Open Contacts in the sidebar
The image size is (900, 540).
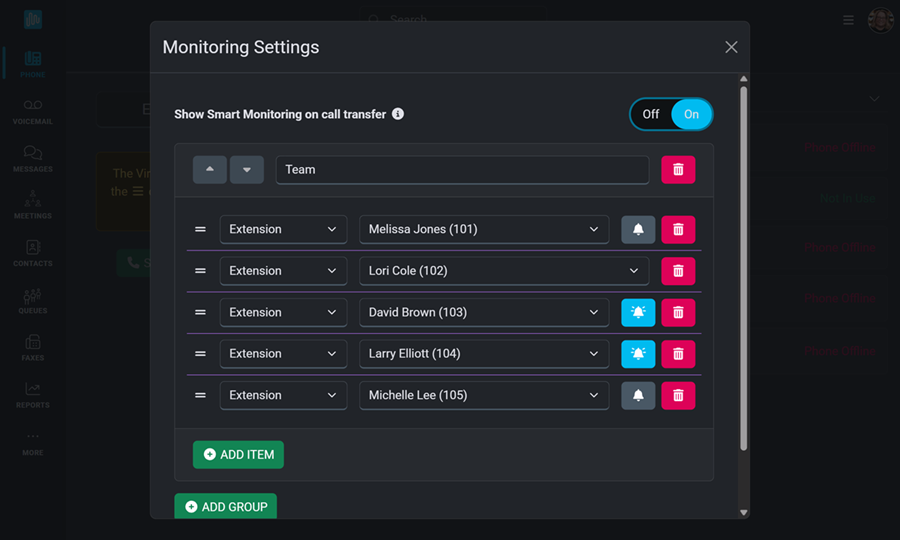click(x=33, y=254)
